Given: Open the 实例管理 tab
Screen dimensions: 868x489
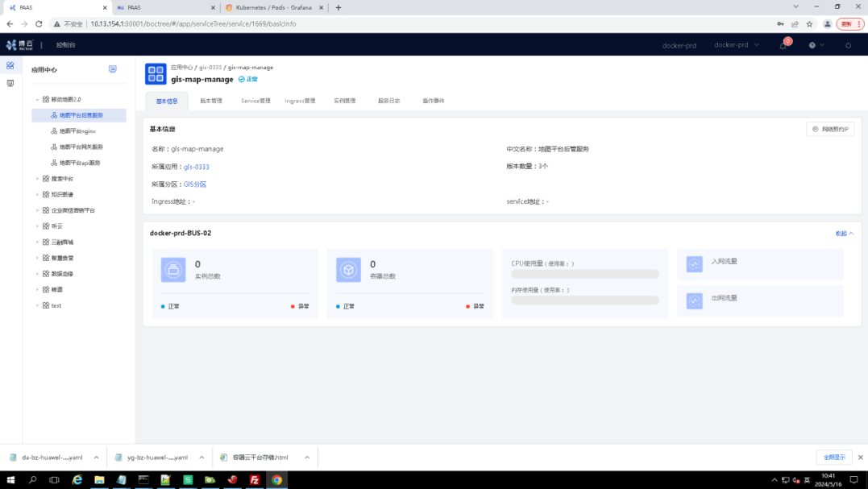Looking at the screenshot, I should 344,101.
